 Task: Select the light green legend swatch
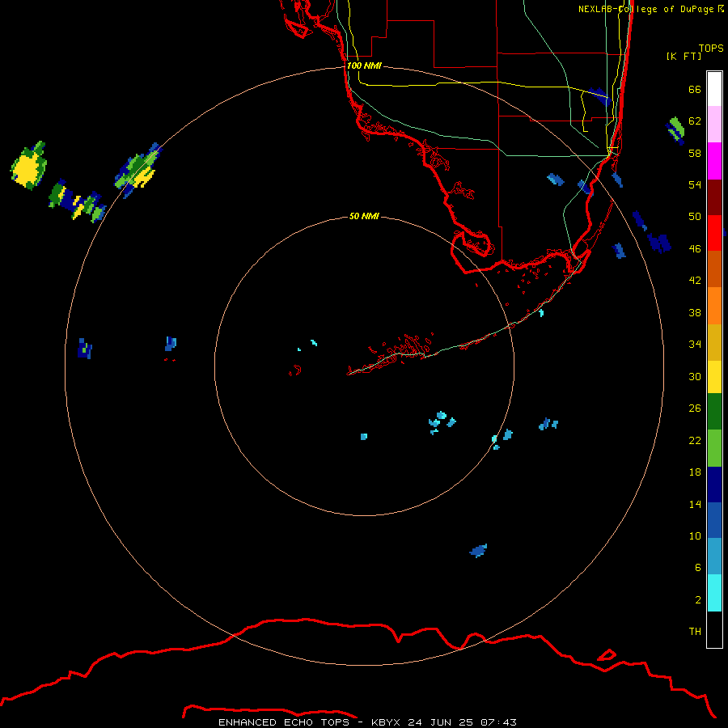(714, 448)
